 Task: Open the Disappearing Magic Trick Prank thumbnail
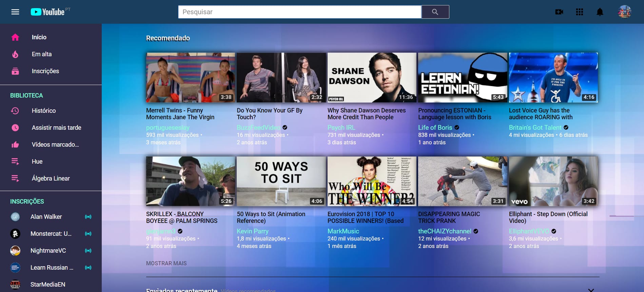pos(463,181)
